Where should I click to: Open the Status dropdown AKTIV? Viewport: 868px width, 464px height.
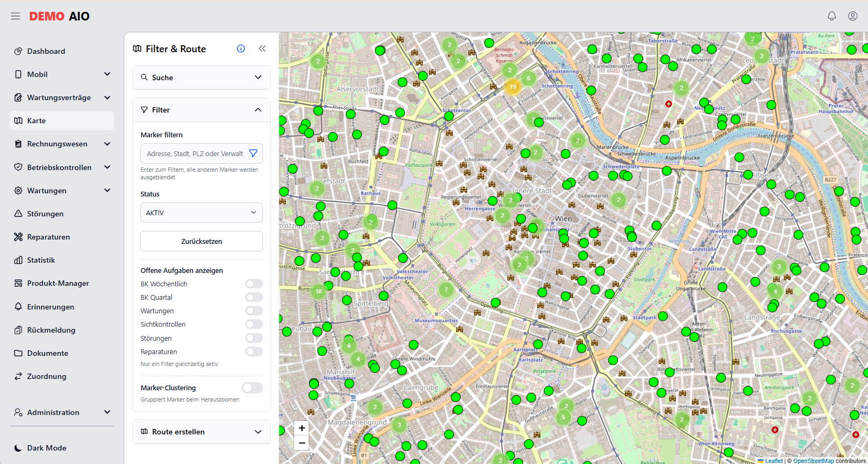[202, 213]
